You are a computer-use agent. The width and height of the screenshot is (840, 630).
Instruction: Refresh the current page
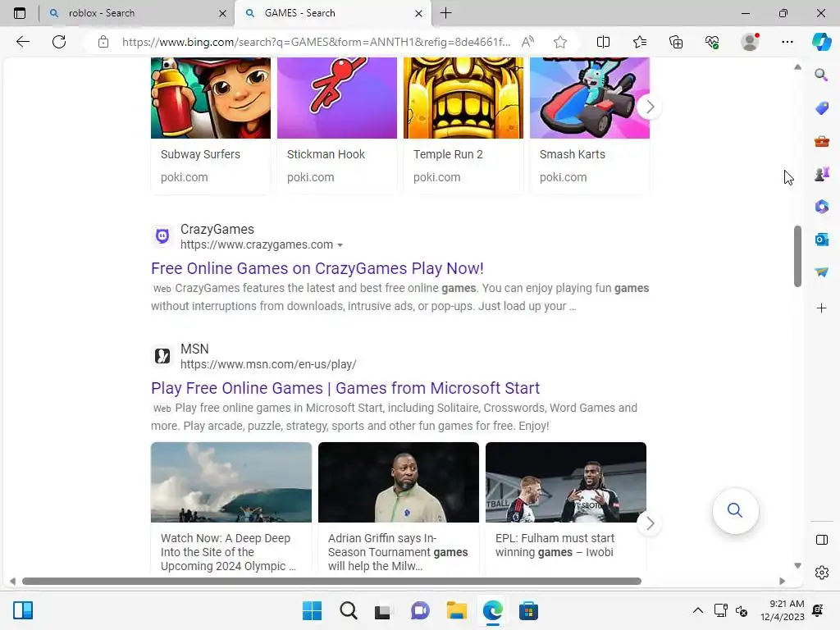(59, 42)
